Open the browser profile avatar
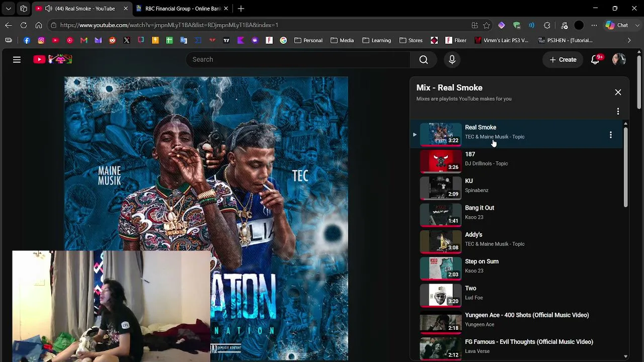 click(579, 25)
